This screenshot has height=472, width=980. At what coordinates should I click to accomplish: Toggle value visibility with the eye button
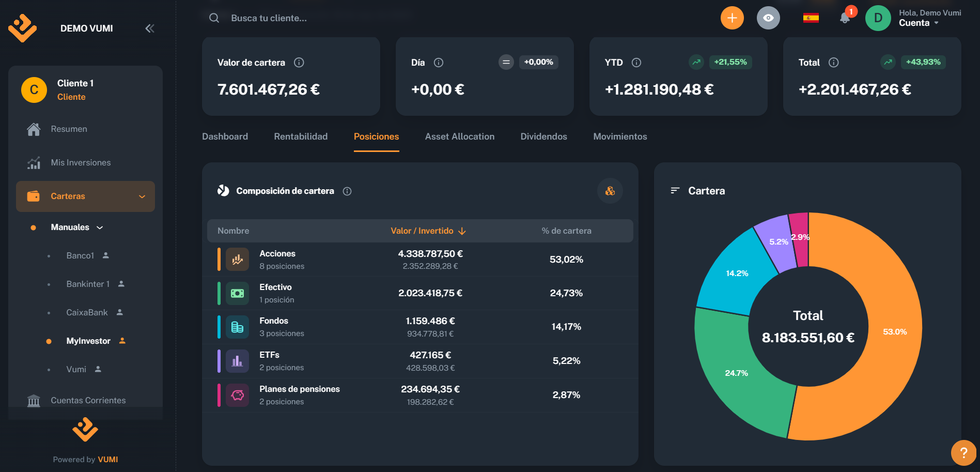[768, 17]
